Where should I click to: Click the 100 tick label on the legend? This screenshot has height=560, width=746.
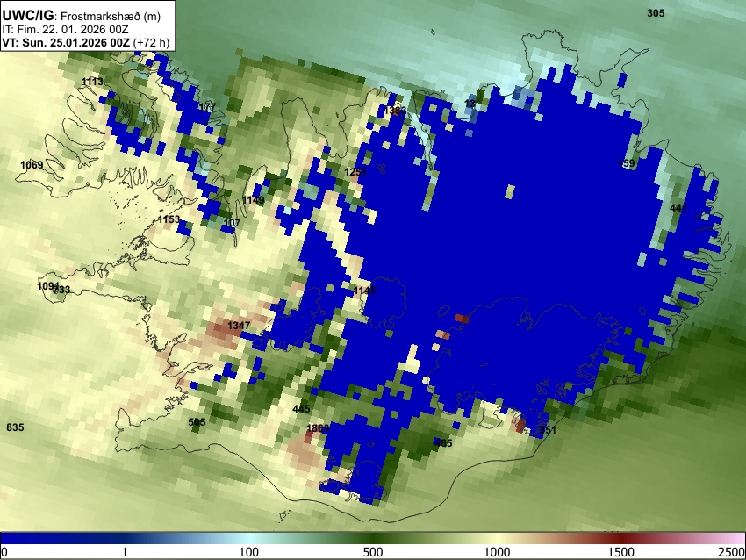248,552
